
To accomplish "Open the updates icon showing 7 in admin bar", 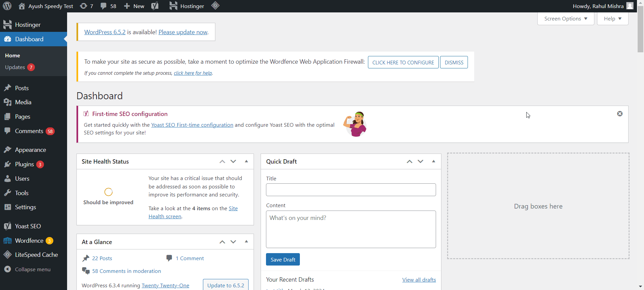I will [84, 6].
